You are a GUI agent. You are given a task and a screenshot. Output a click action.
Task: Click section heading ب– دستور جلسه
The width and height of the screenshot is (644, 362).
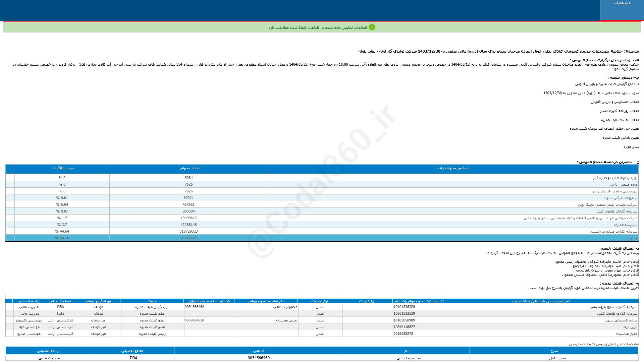tap(623, 77)
